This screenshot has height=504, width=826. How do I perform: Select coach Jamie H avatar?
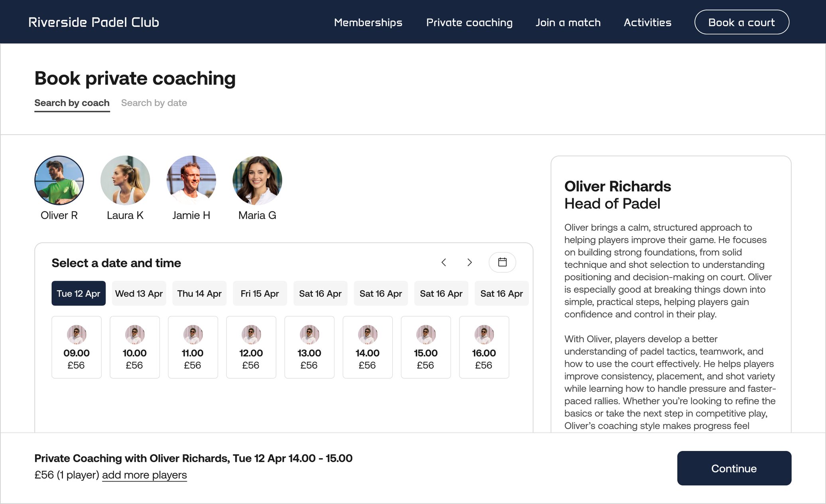click(191, 180)
